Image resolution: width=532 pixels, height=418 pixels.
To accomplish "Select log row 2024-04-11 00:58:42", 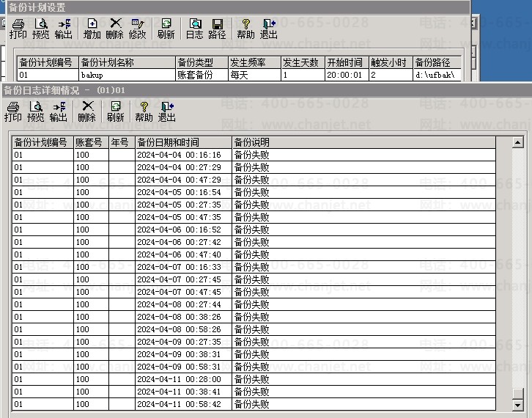I will point(254,404).
